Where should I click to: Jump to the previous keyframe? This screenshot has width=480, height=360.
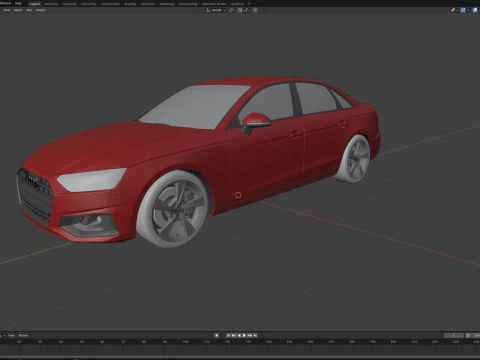click(x=234, y=335)
